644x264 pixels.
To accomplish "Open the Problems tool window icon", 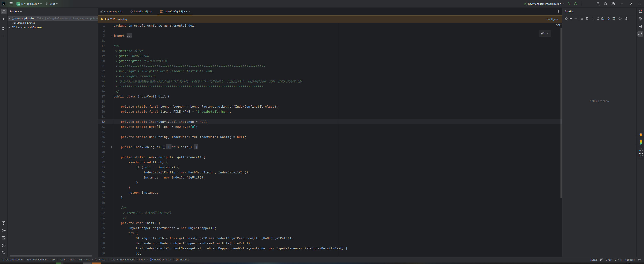I will coord(4,245).
